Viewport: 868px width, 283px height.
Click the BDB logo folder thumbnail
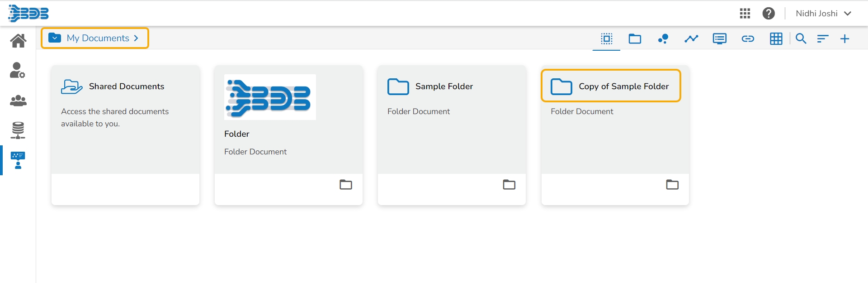pyautogui.click(x=270, y=97)
